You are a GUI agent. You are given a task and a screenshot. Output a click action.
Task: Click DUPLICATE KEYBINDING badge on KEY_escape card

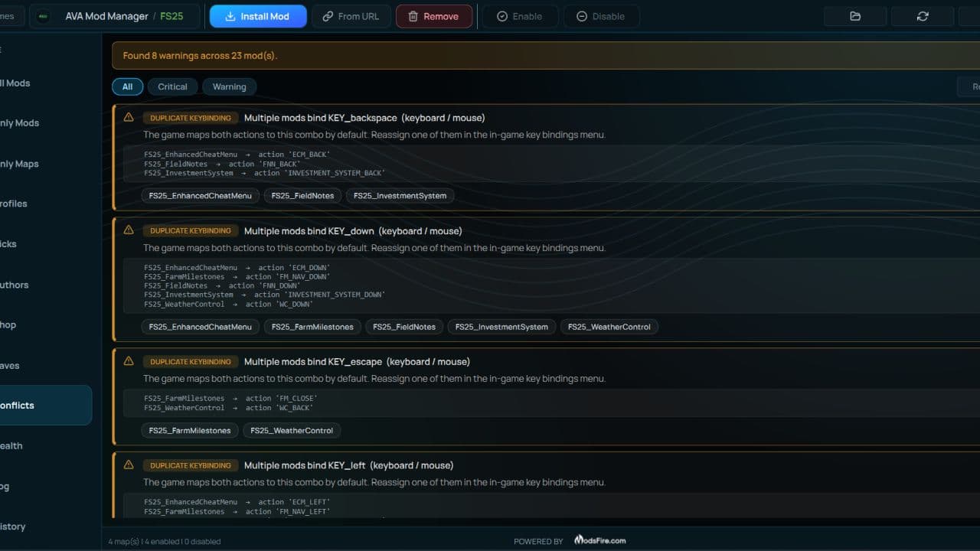[x=191, y=362]
